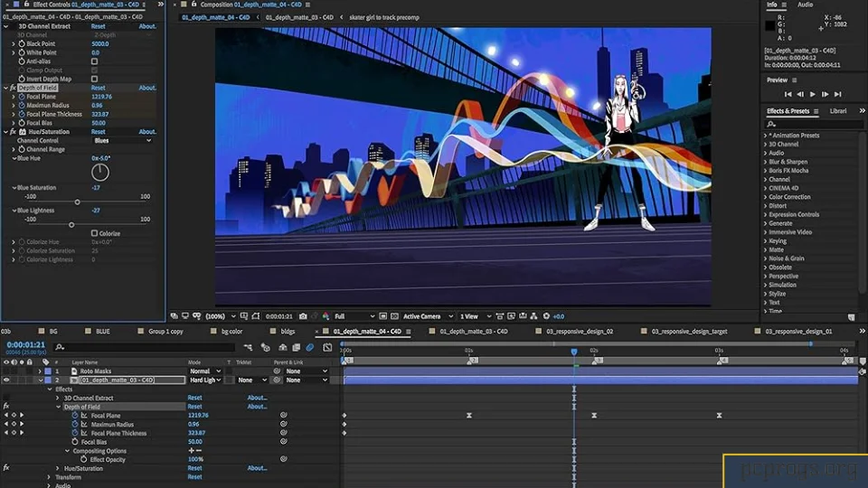The height and width of the screenshot is (488, 868).
Task: Add keyframe for Focal Plane property
Action: pos(14,415)
